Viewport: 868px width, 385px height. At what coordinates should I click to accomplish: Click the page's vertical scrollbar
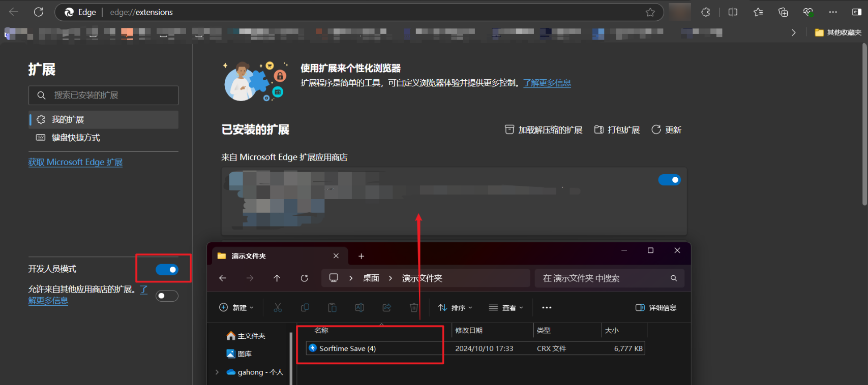864,125
